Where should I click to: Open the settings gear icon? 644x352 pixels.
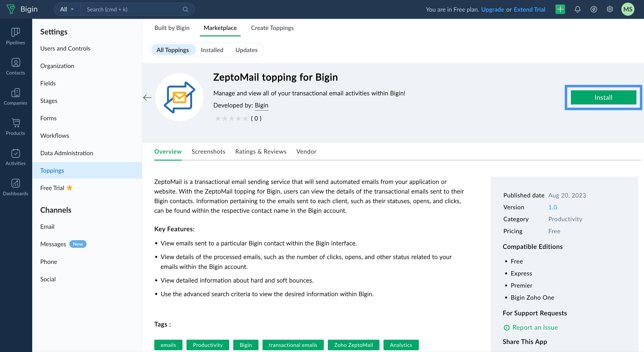click(610, 9)
